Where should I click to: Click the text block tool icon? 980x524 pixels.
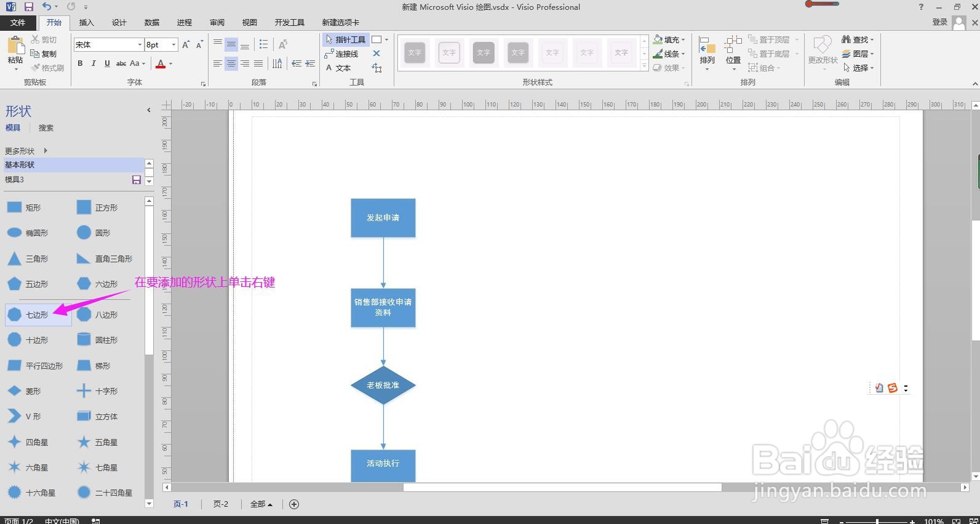tap(376, 68)
